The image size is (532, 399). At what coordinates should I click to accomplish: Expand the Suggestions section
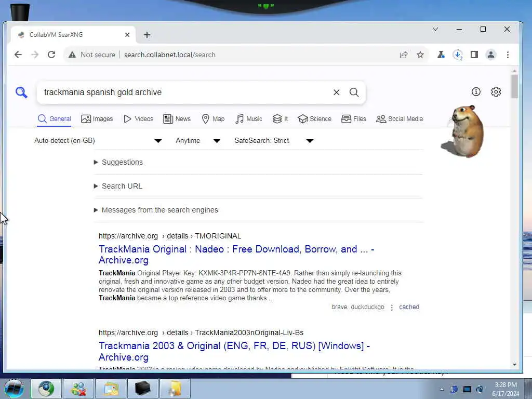tap(118, 162)
